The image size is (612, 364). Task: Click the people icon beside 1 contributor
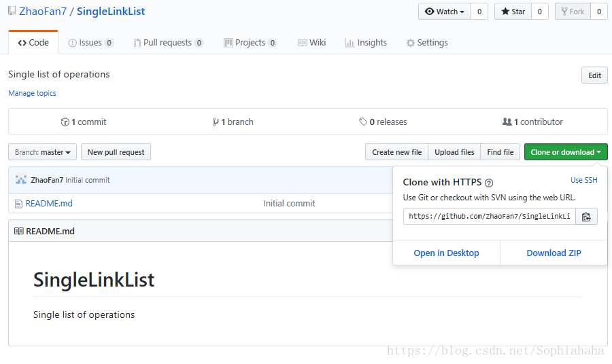point(507,122)
